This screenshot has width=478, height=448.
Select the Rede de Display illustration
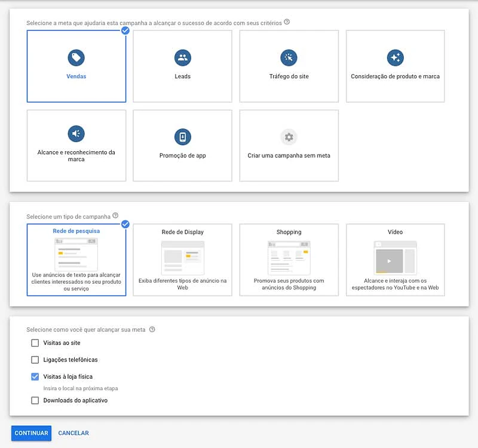point(183,258)
